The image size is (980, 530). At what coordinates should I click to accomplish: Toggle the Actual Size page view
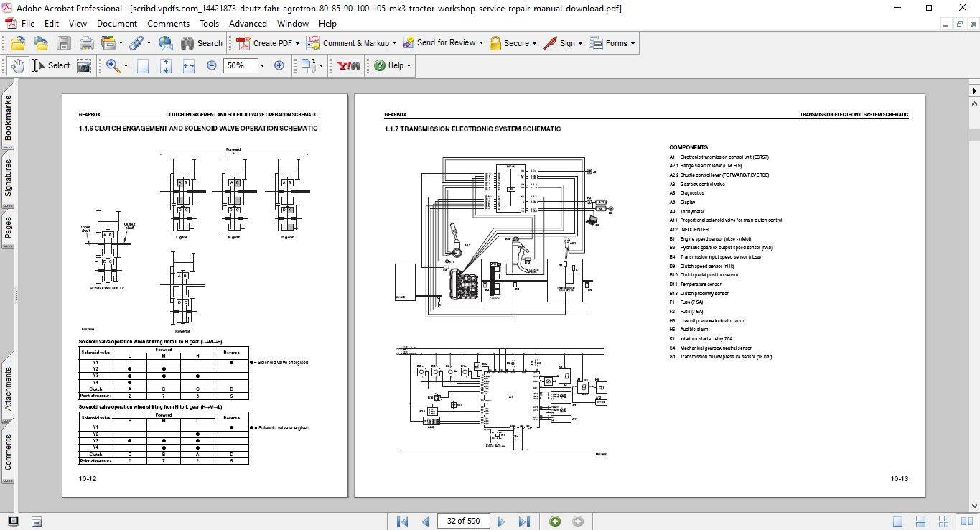tap(143, 65)
